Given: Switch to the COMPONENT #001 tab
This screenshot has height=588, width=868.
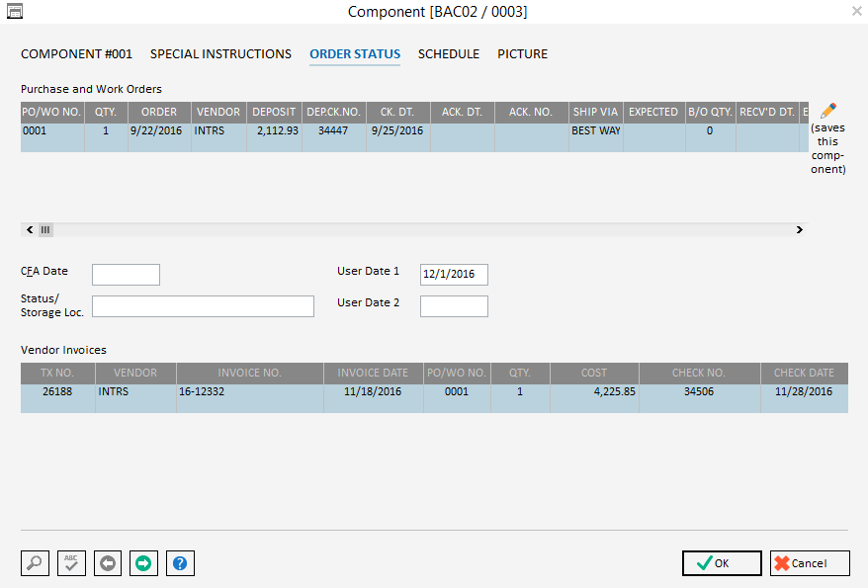Looking at the screenshot, I should (76, 54).
